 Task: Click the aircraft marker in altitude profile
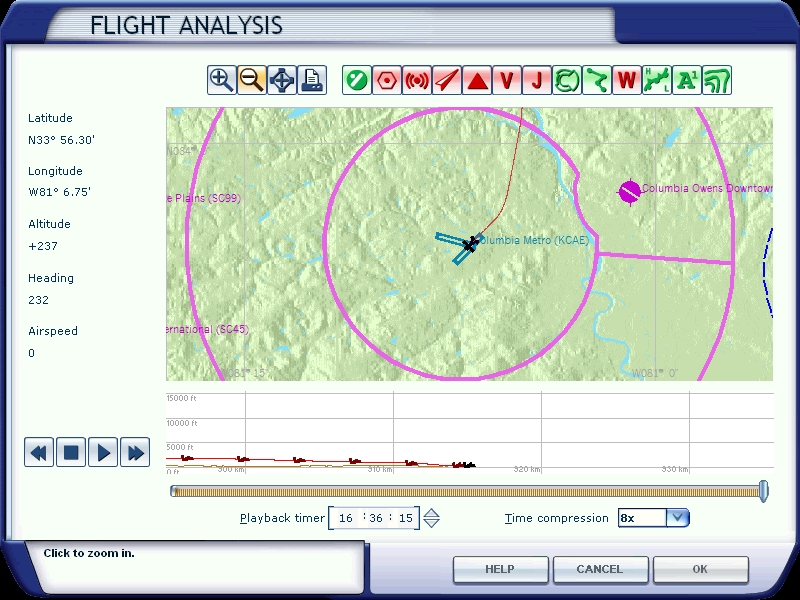[x=469, y=464]
